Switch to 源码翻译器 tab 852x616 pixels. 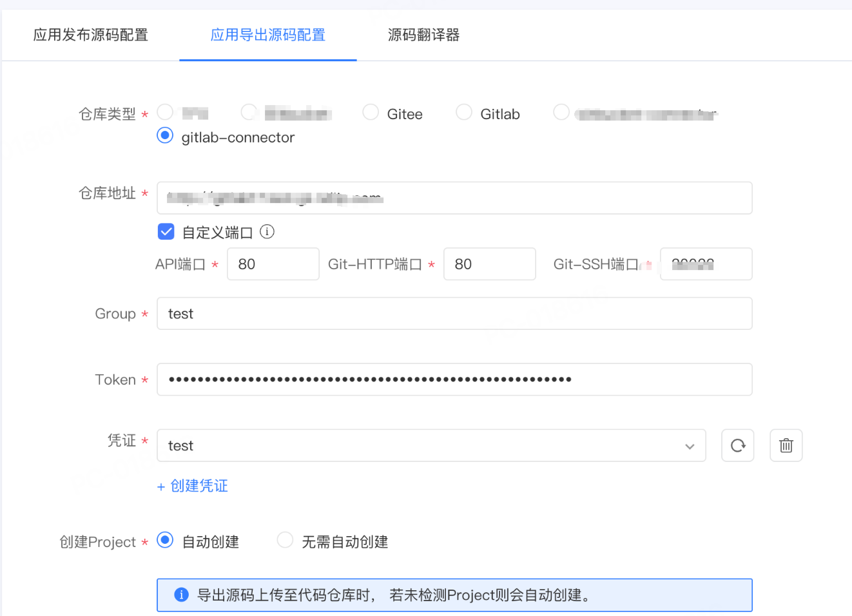pos(423,35)
